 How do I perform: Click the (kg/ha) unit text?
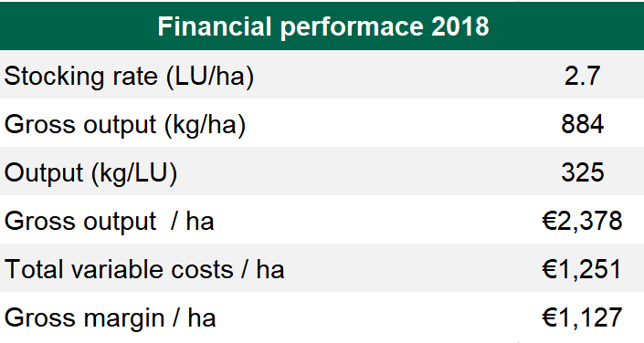(205, 125)
